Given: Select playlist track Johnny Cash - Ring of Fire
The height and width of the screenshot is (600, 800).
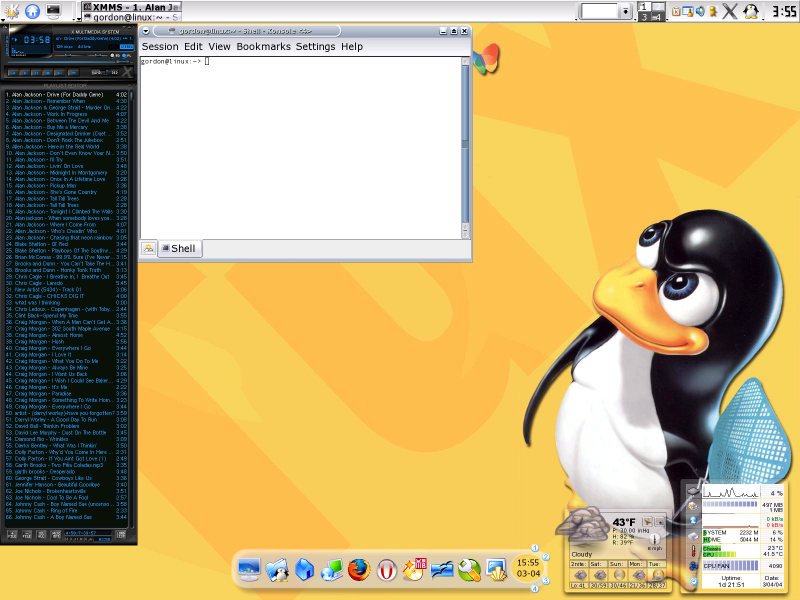Looking at the screenshot, I should tap(66, 510).
